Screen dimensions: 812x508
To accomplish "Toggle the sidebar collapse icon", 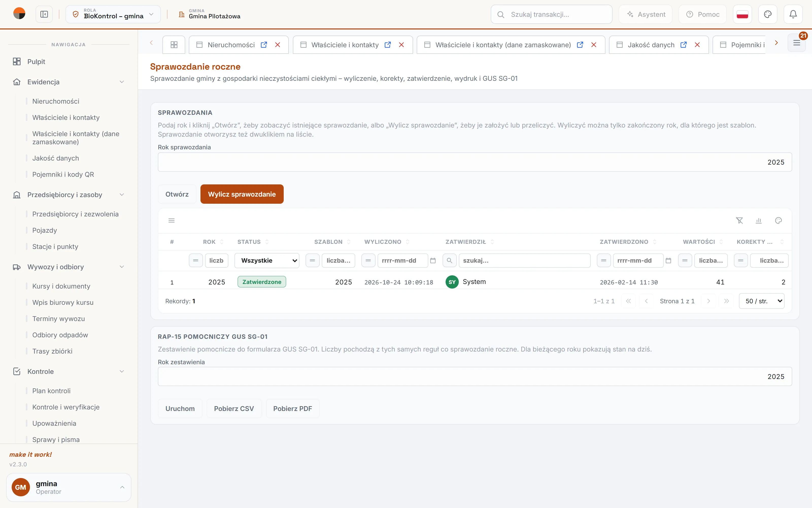I will coord(44,14).
